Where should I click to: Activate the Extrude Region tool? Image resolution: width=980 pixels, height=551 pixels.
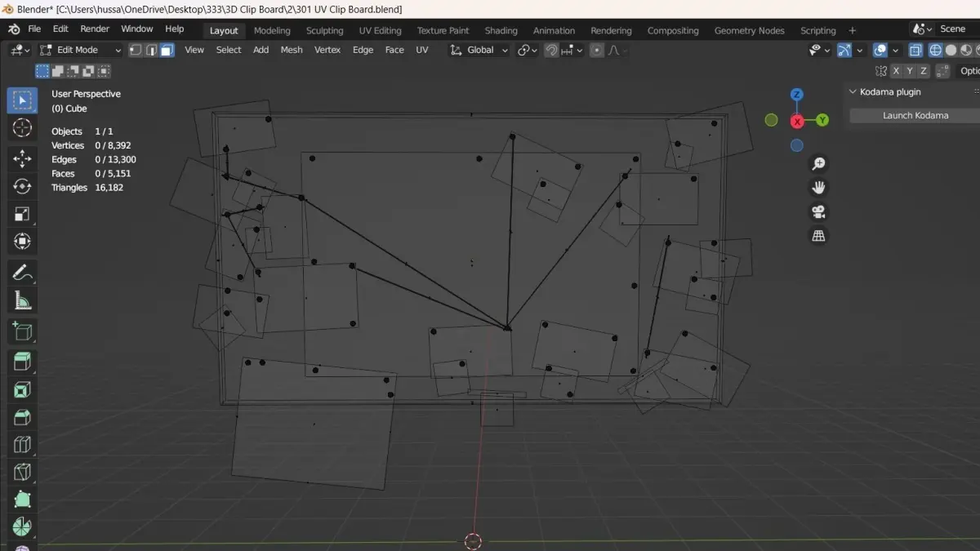tap(22, 362)
